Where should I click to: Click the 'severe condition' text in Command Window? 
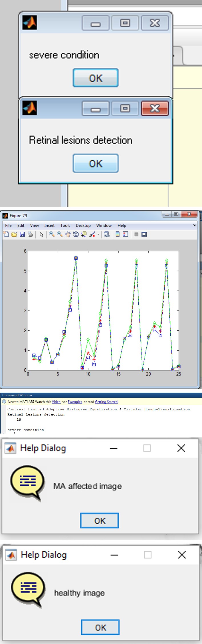[26, 430]
